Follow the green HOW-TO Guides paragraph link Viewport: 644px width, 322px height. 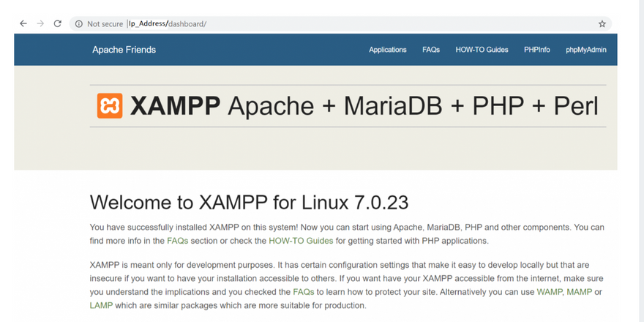[x=301, y=241]
